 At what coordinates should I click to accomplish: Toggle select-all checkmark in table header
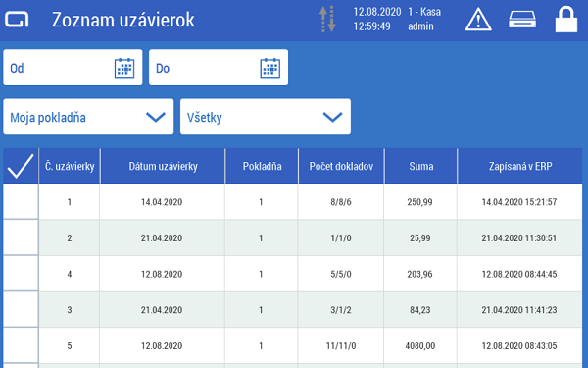(21, 166)
